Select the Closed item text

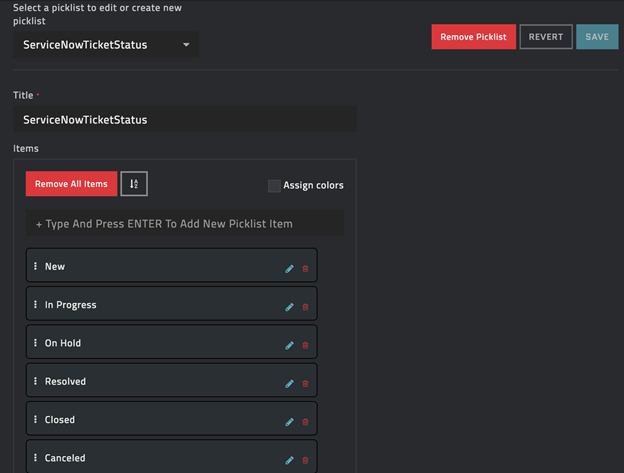coord(60,420)
